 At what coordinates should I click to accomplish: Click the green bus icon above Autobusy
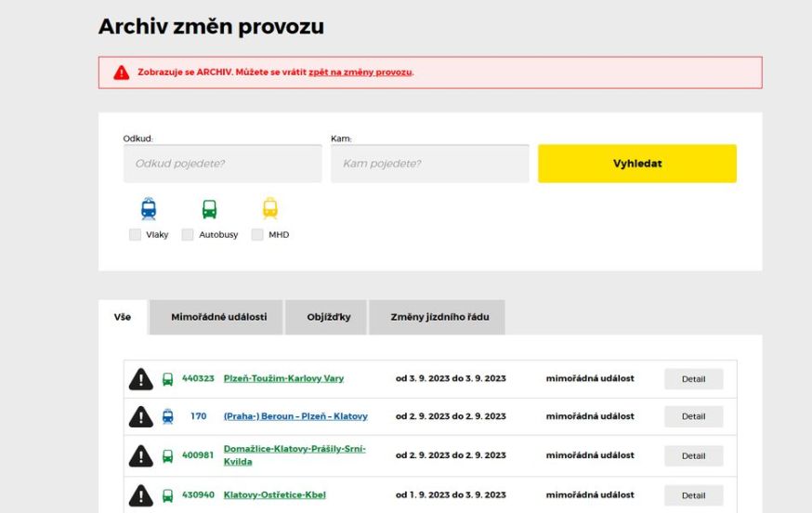pos(209,209)
